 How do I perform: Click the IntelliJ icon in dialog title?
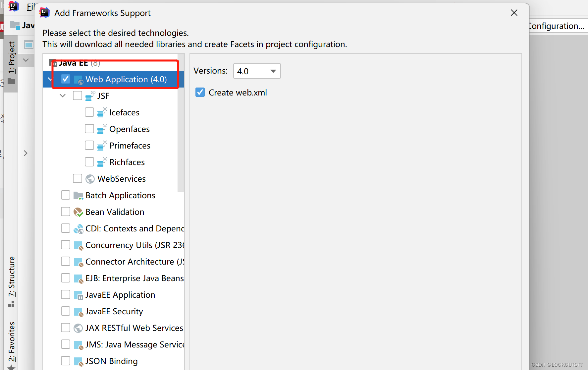(44, 13)
